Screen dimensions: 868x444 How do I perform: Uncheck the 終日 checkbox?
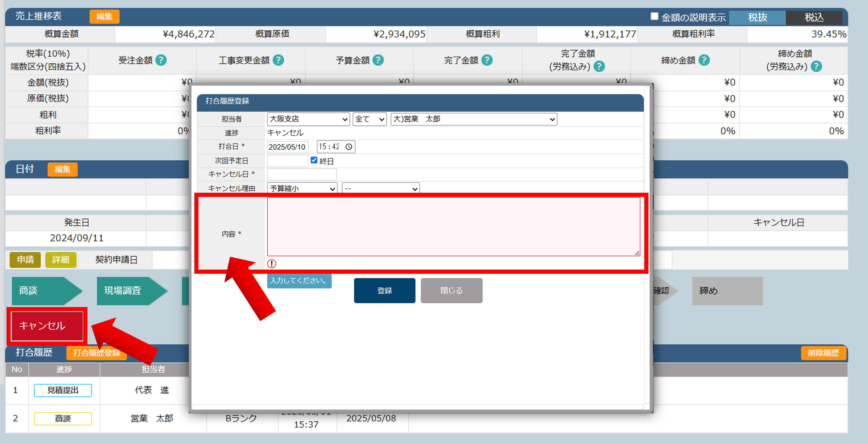314,160
